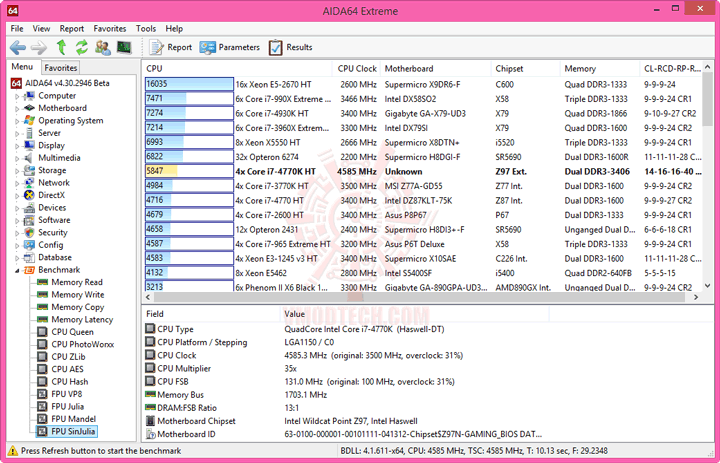Select the CPU Queen benchmark icon
Screen dimensions: 720x463
[42, 332]
